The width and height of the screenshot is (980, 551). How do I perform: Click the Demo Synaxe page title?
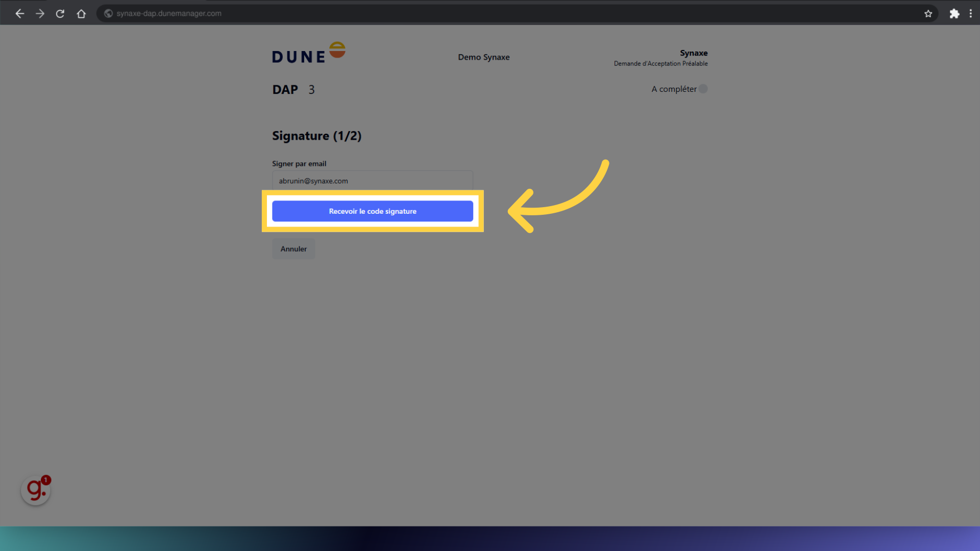(x=483, y=57)
